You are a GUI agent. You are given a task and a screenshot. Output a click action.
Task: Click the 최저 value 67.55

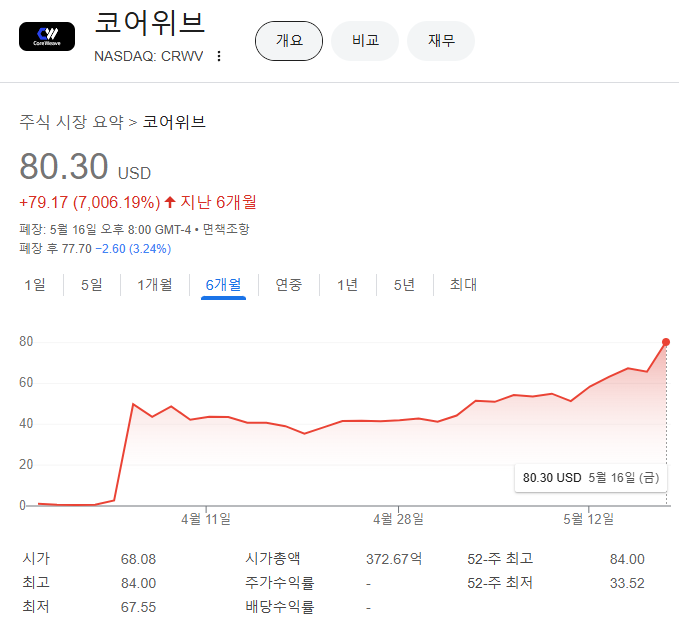click(138, 607)
